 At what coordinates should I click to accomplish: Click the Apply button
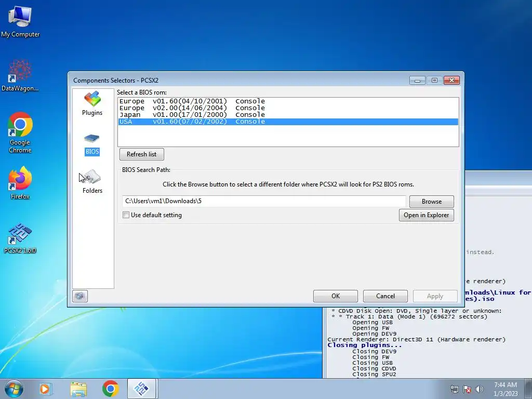[x=435, y=296]
